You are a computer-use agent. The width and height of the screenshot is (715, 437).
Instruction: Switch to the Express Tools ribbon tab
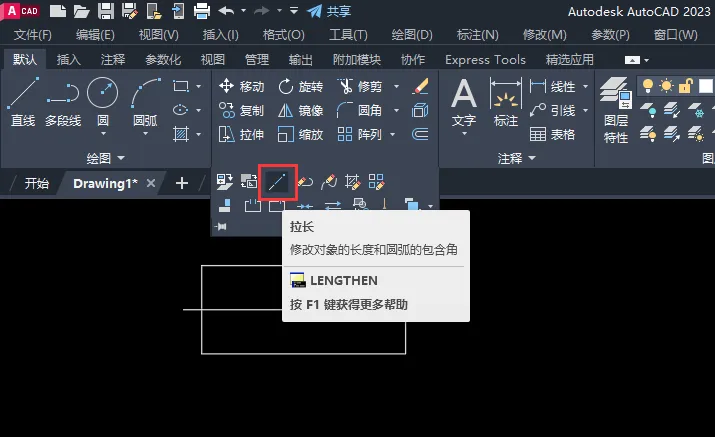coord(485,59)
